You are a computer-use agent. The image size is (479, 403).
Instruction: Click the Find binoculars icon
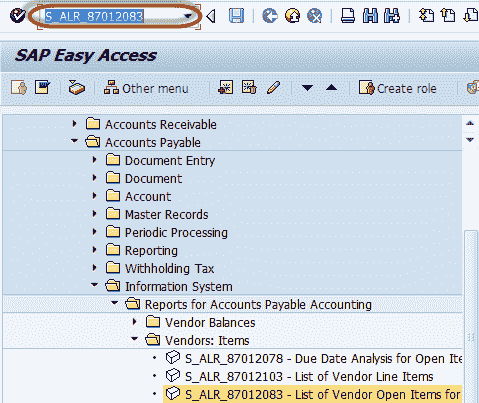[x=370, y=16]
